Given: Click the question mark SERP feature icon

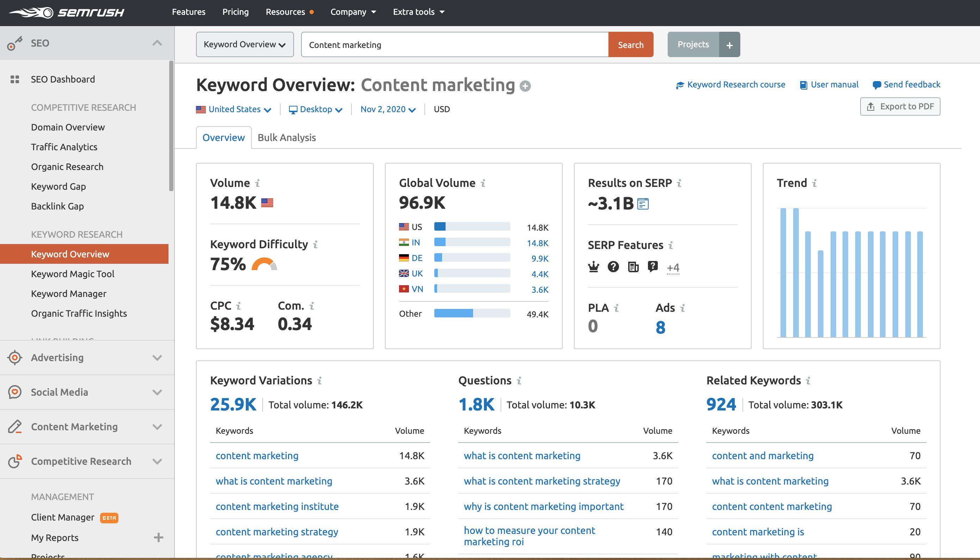Looking at the screenshot, I should pos(613,267).
